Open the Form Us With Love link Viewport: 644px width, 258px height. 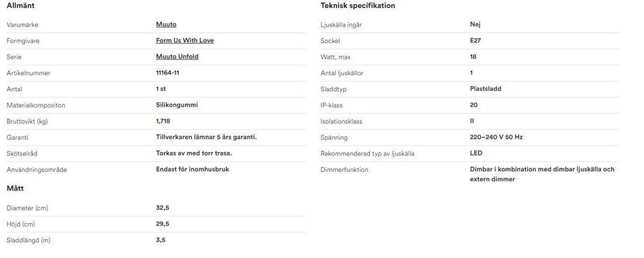[185, 40]
